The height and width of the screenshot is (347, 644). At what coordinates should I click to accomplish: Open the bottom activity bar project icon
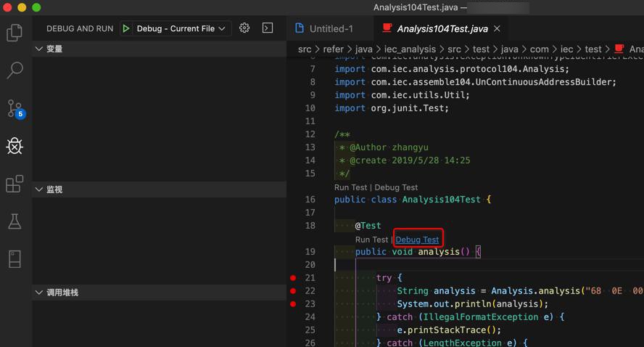(x=15, y=259)
